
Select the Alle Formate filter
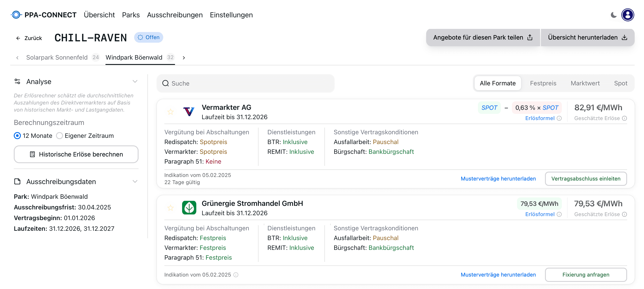coord(497,83)
